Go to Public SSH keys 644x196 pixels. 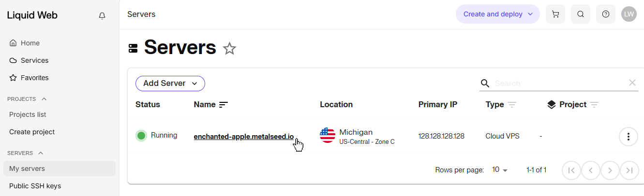click(x=35, y=186)
